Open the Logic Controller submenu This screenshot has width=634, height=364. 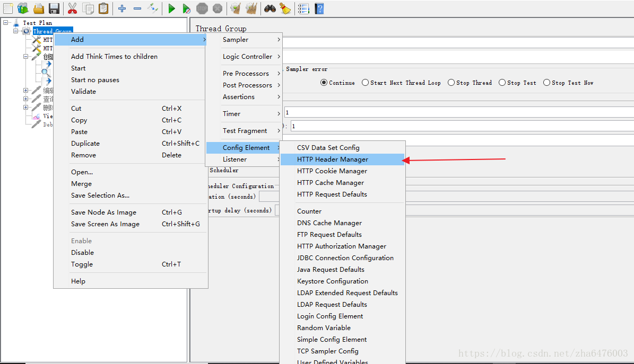click(x=244, y=57)
